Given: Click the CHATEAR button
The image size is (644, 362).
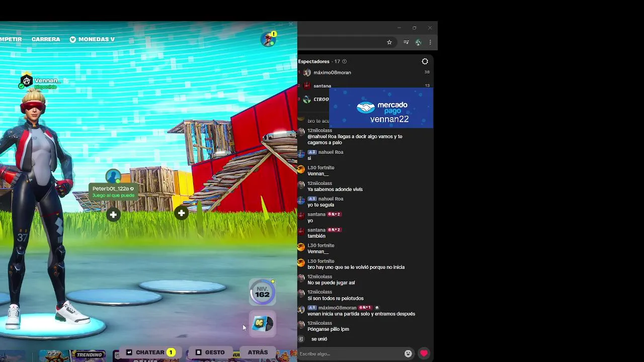Looking at the screenshot, I should pos(150,352).
